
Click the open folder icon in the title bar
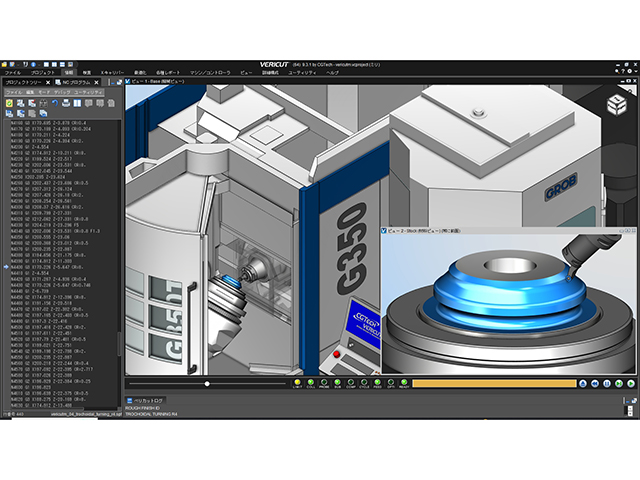[4, 64]
